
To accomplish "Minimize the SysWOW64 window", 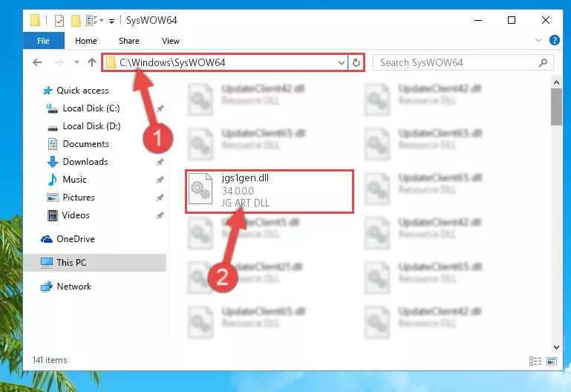I will point(478,20).
